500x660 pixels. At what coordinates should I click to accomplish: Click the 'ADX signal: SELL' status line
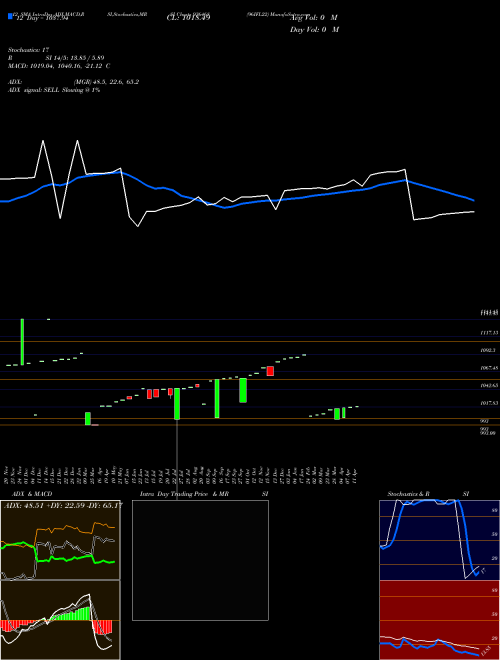point(54,90)
